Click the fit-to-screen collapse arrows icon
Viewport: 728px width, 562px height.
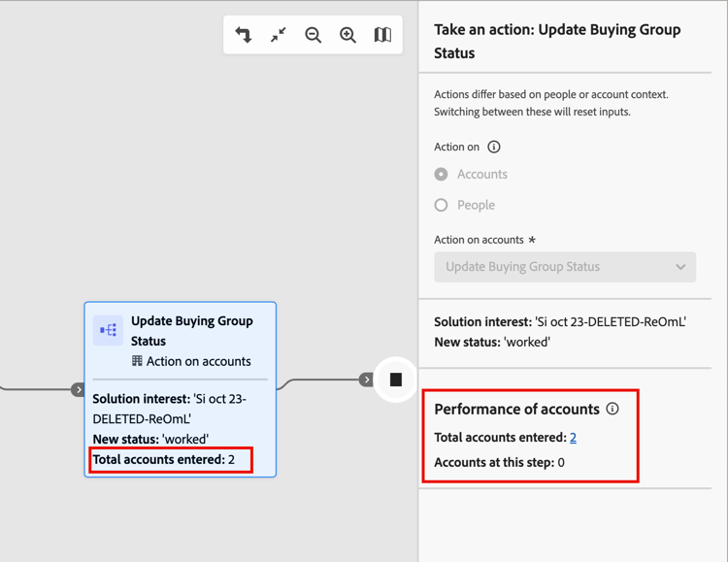tap(279, 35)
